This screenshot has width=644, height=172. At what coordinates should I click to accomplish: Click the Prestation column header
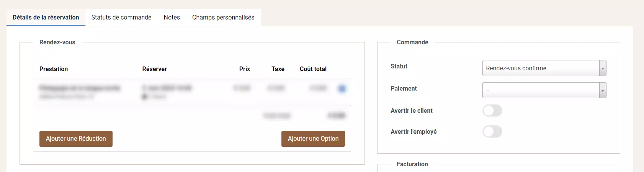[54, 69]
